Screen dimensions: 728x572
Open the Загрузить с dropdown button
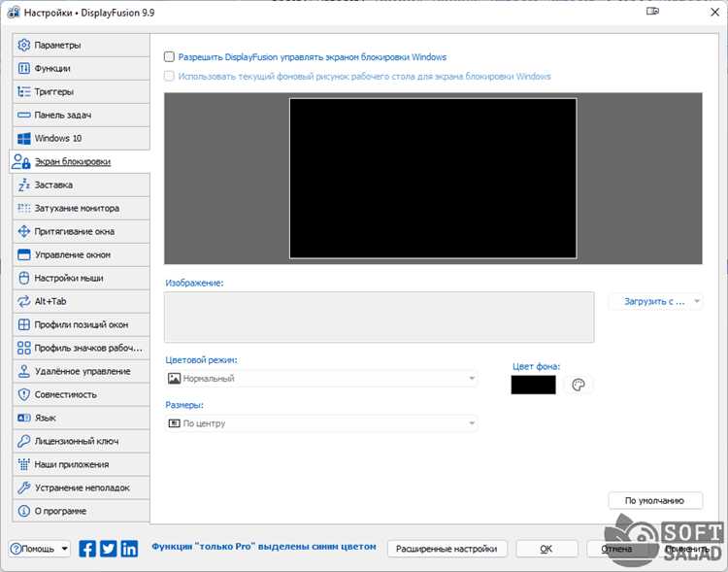655,302
